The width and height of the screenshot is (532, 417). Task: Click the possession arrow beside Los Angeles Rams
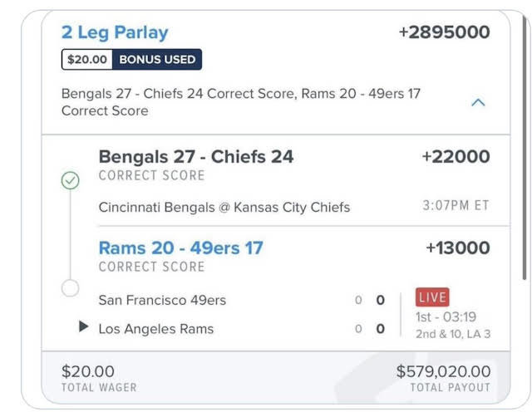click(83, 326)
